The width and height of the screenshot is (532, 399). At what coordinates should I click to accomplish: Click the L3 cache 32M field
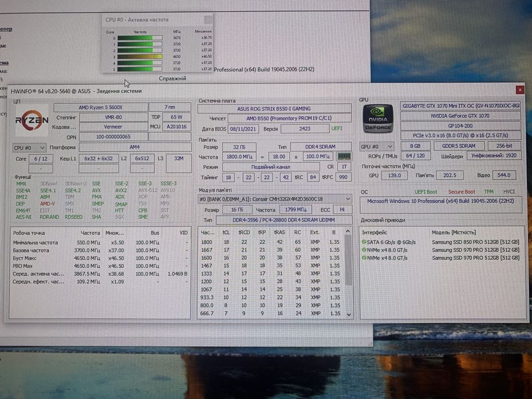point(178,163)
